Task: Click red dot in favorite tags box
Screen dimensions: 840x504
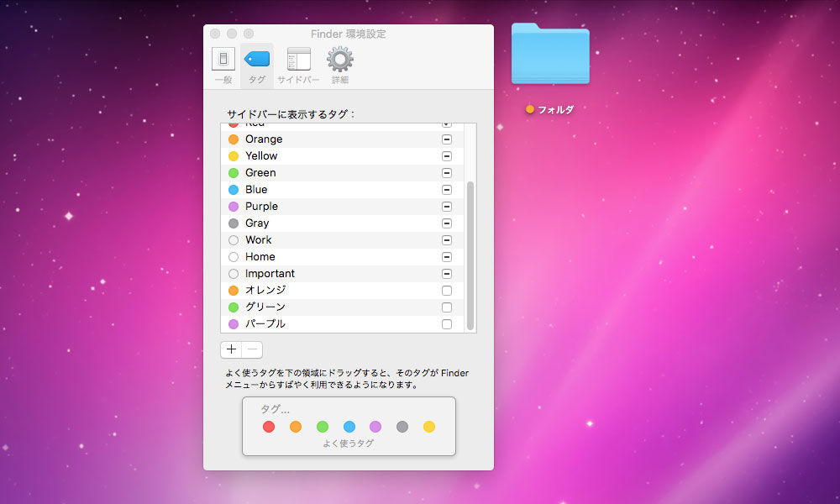Action: tap(269, 427)
